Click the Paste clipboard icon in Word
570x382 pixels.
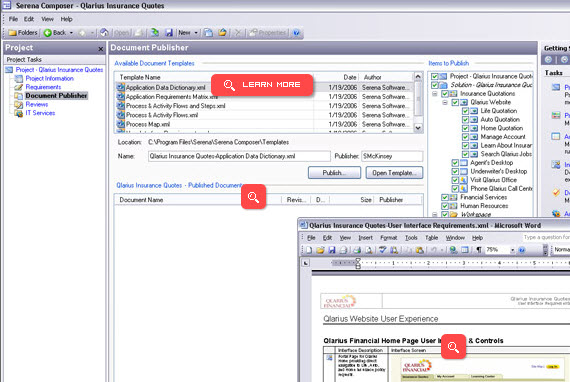click(x=419, y=250)
